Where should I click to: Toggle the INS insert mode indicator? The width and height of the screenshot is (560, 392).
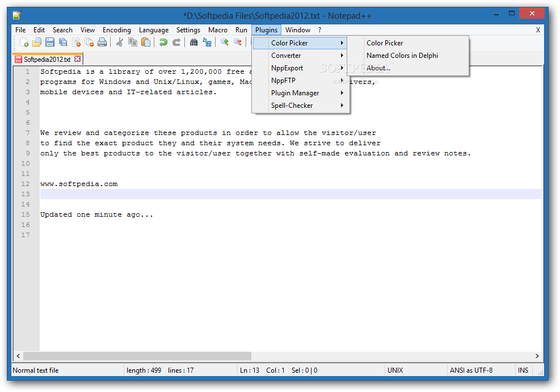[523, 370]
